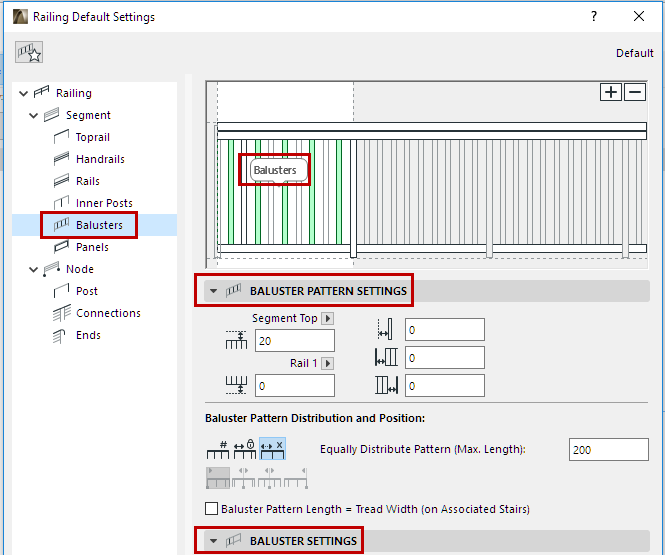Select the Segment tree item
This screenshot has width=665, height=555.
pos(88,115)
